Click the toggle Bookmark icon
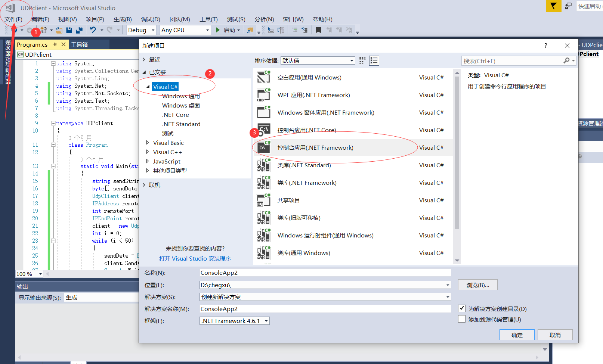Screen dimensions: 603x364 coord(318,30)
